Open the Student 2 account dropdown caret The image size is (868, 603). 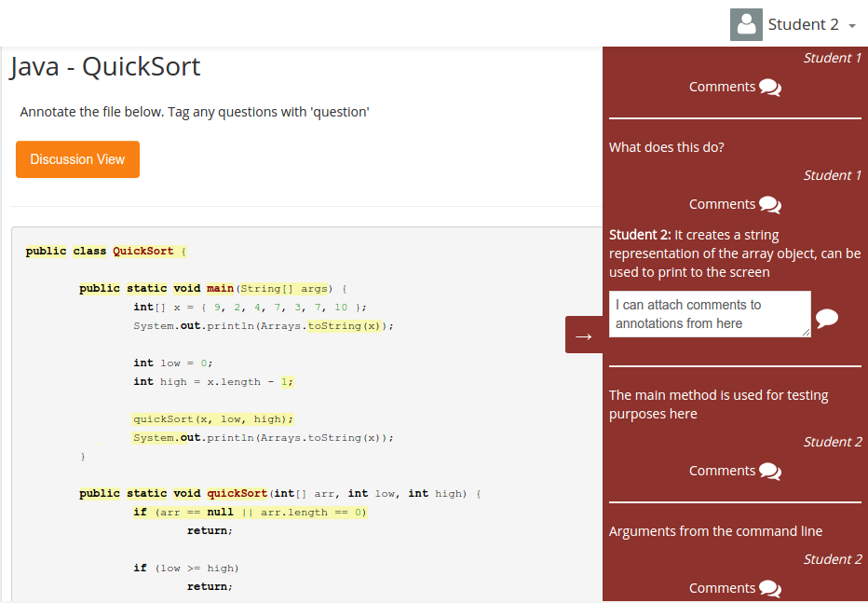point(853,26)
